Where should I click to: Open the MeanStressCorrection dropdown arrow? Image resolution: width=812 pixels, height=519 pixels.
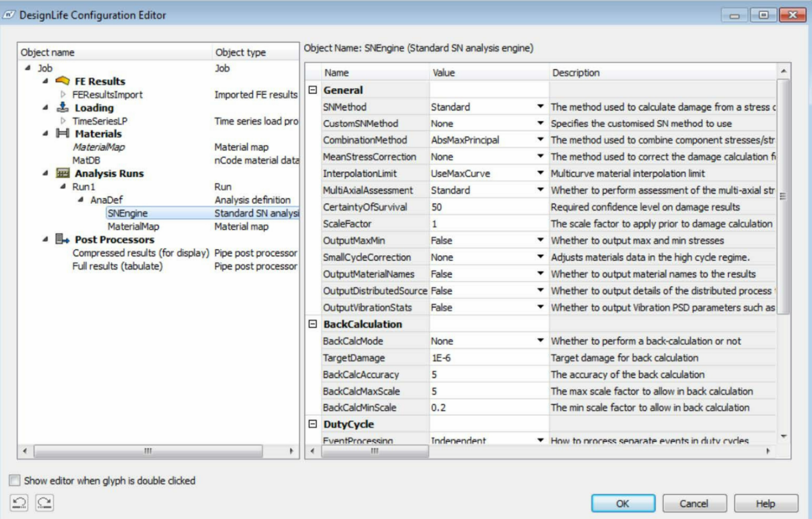[540, 156]
